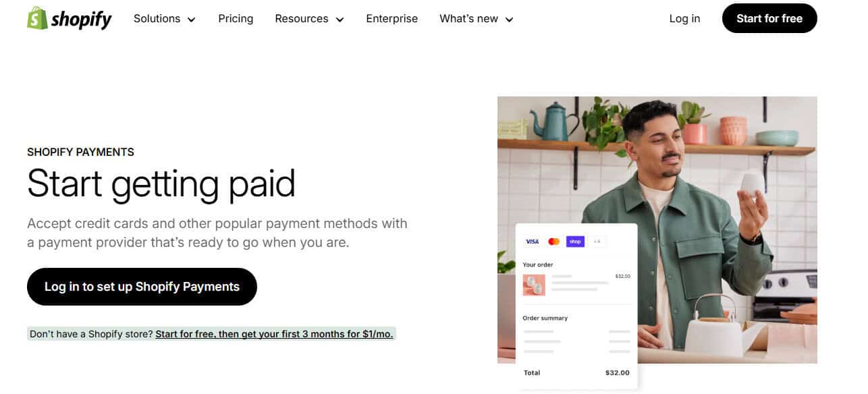Expand the Resources dropdown
This screenshot has width=868, height=394.
(308, 19)
